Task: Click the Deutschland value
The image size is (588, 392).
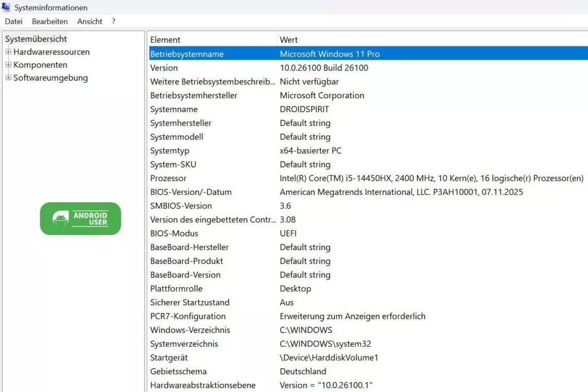Action: 303,371
